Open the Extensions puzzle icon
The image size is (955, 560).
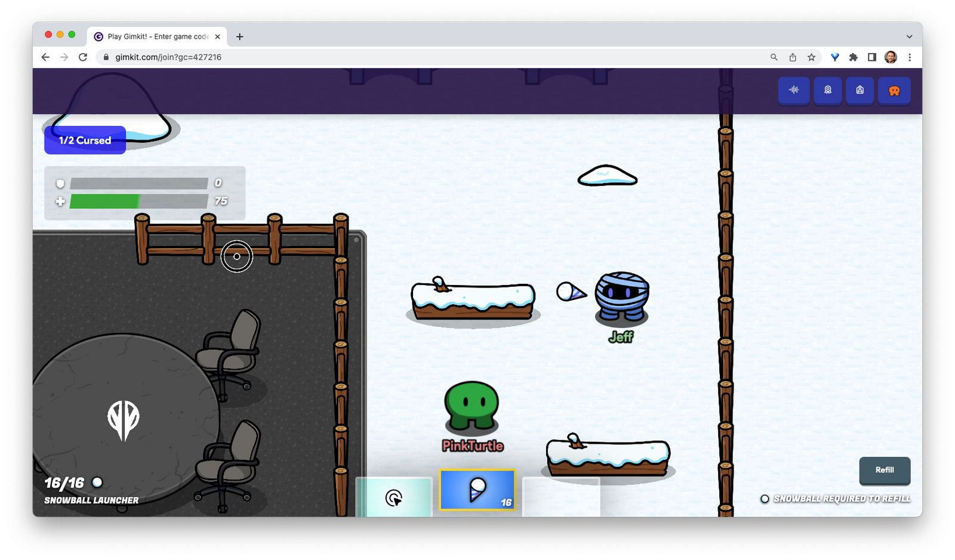pos(854,57)
